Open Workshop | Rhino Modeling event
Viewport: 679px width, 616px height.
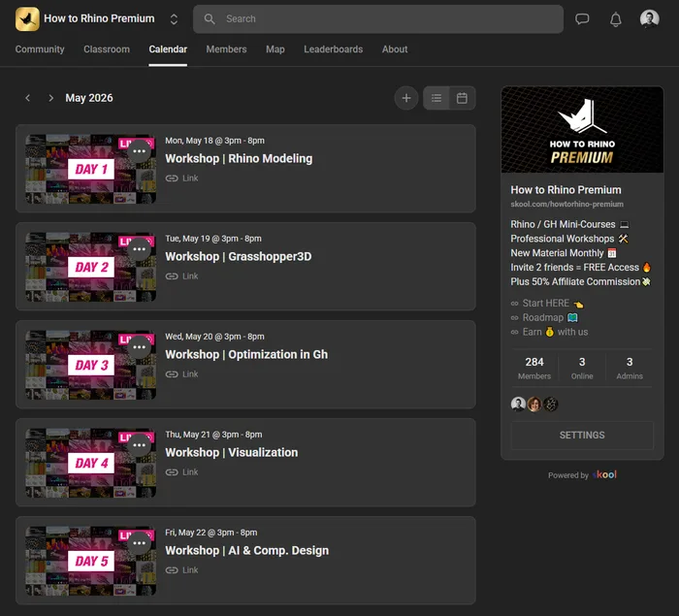pos(239,158)
